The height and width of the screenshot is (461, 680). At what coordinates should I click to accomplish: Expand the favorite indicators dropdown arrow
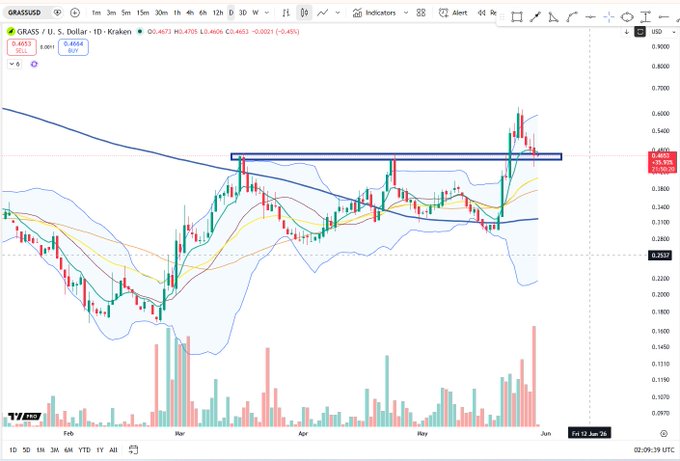point(406,13)
